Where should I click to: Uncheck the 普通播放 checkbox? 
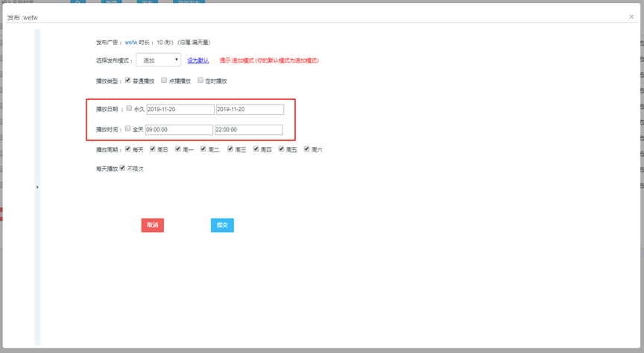pos(128,81)
